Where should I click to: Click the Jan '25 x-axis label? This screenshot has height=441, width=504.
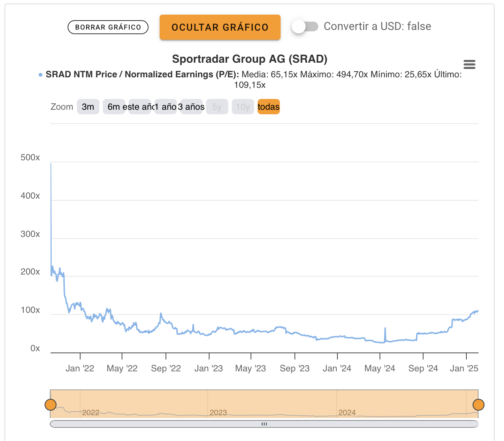click(464, 369)
